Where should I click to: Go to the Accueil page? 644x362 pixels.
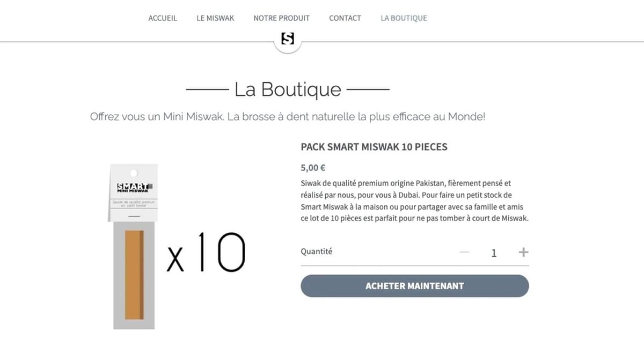coord(163,18)
